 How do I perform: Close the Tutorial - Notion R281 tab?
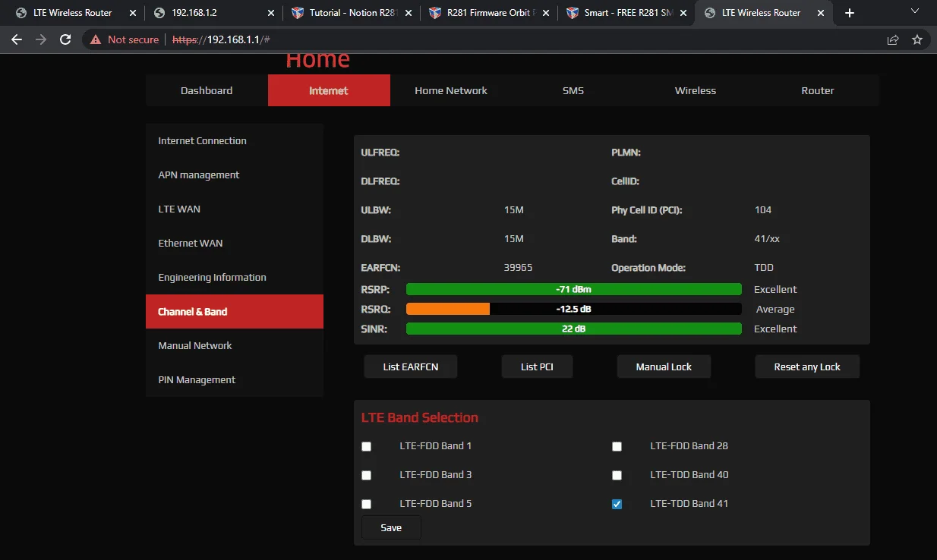pyautogui.click(x=409, y=13)
